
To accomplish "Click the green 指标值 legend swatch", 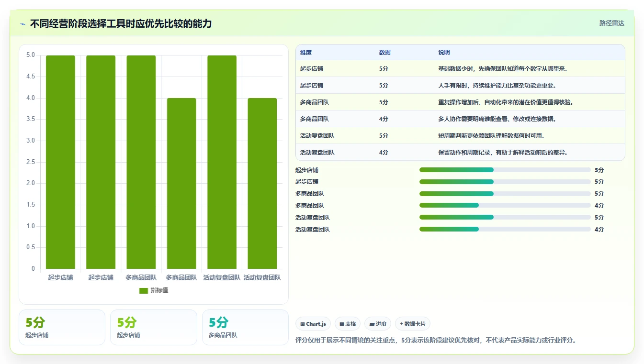I will (144, 291).
